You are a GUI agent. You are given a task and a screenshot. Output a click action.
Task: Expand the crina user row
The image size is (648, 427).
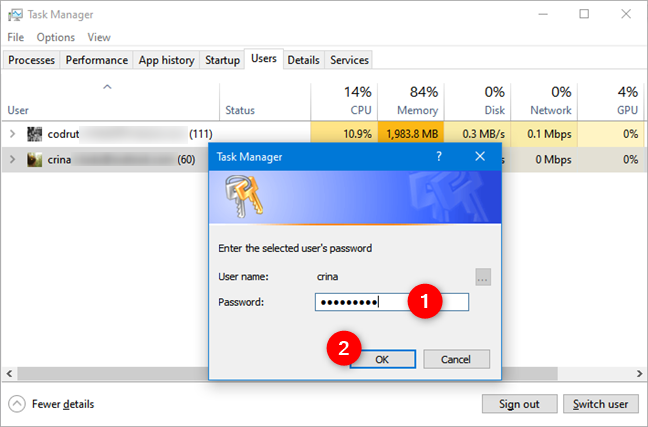(12, 160)
